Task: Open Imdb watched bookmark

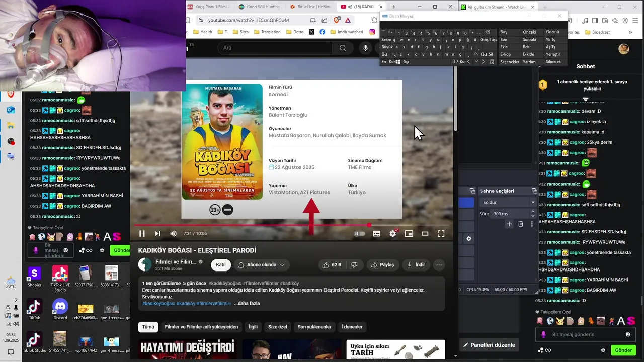Action: 346,32
